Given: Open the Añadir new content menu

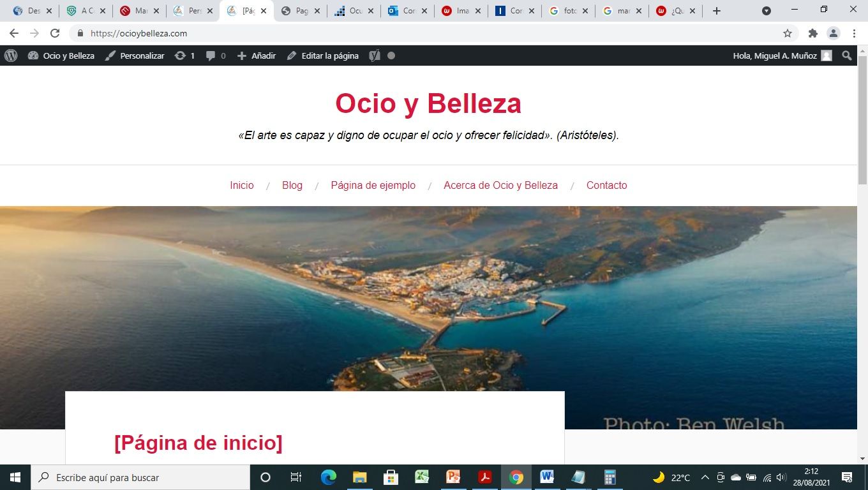Looking at the screenshot, I should [x=257, y=56].
